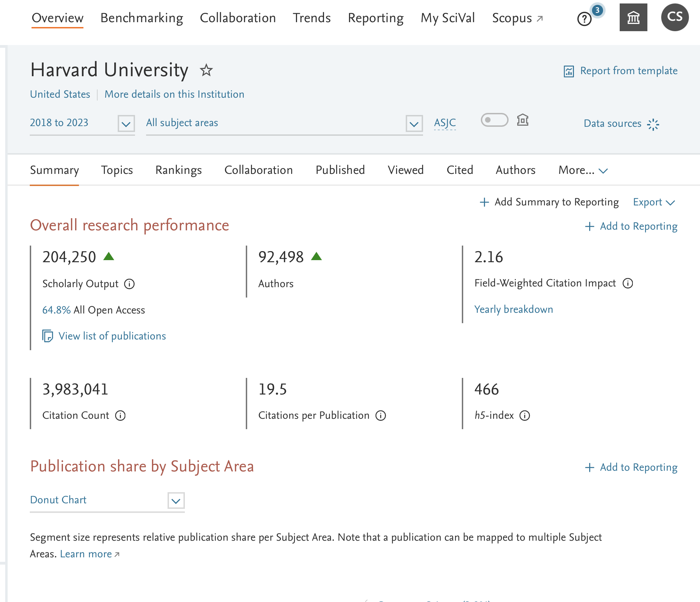Image resolution: width=700 pixels, height=602 pixels.
Task: Expand the 2018 to 2023 year range dropdown
Action: [126, 124]
